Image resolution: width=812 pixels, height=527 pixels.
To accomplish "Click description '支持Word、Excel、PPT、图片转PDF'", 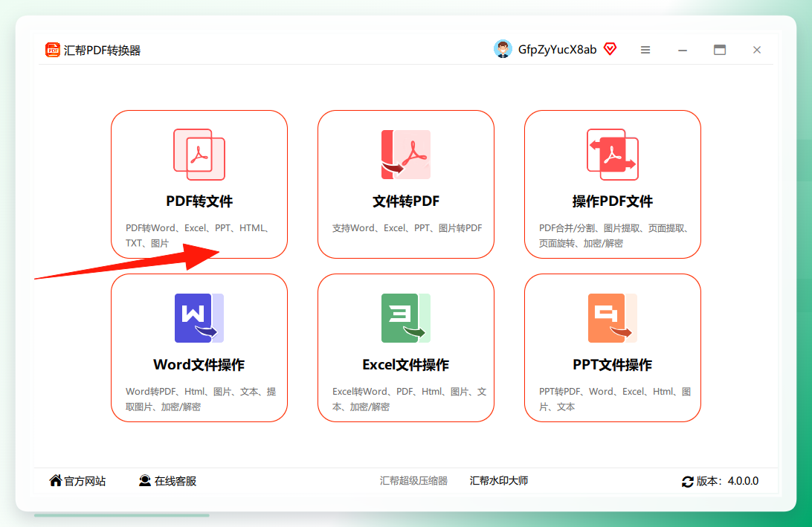I will coord(407,227).
